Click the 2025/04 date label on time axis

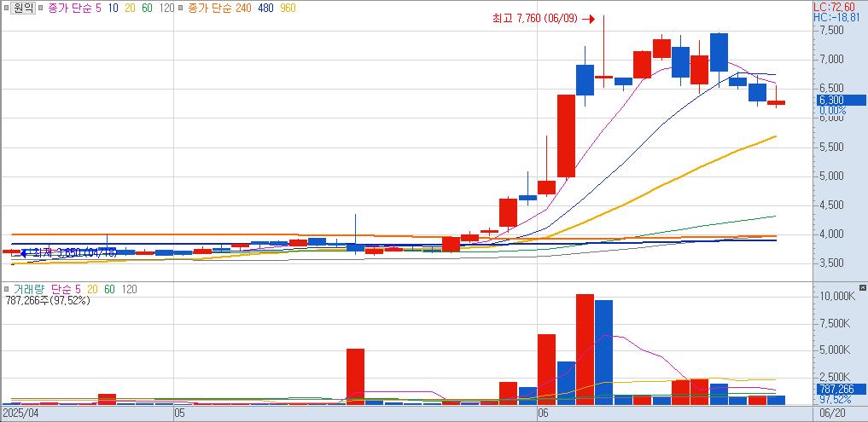[x=21, y=413]
